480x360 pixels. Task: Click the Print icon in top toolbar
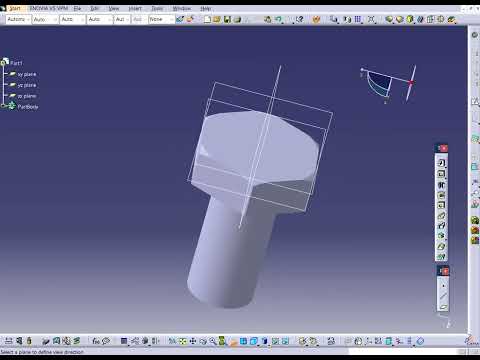[x=237, y=19]
